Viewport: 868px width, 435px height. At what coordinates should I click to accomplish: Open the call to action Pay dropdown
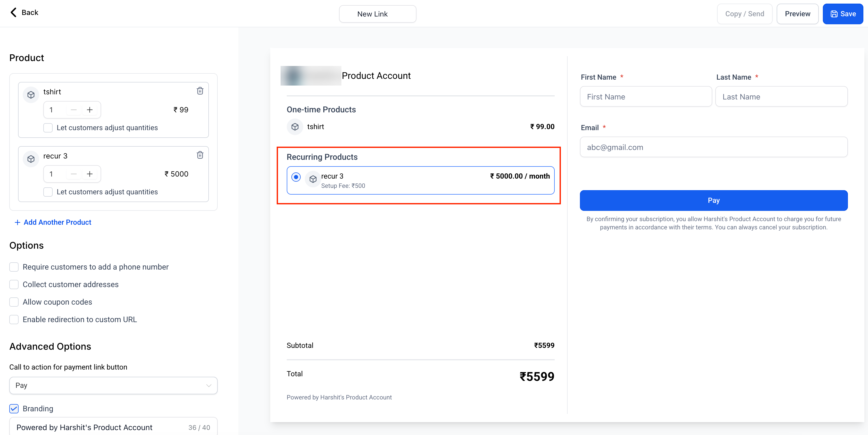pyautogui.click(x=113, y=386)
